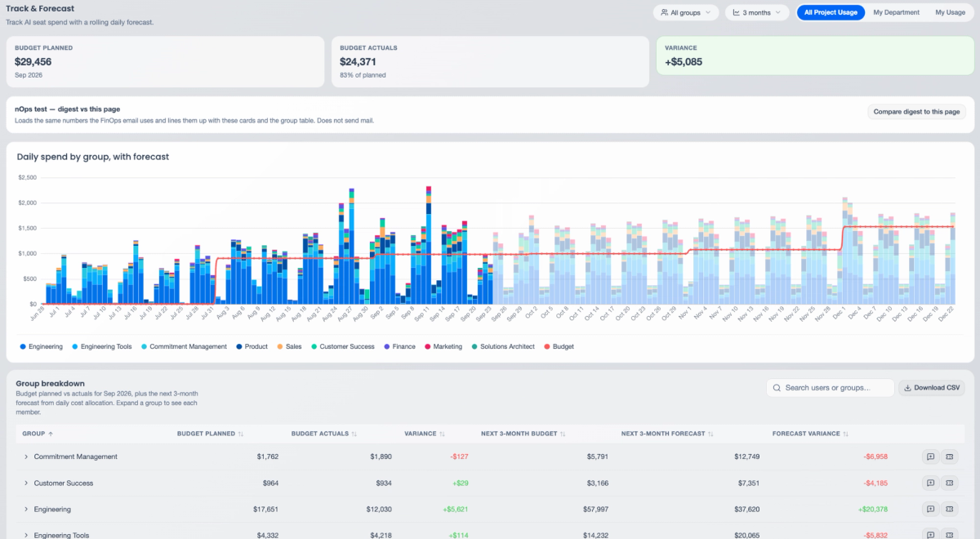The width and height of the screenshot is (980, 539).
Task: Toggle the Marketing series in the legend
Action: click(443, 346)
